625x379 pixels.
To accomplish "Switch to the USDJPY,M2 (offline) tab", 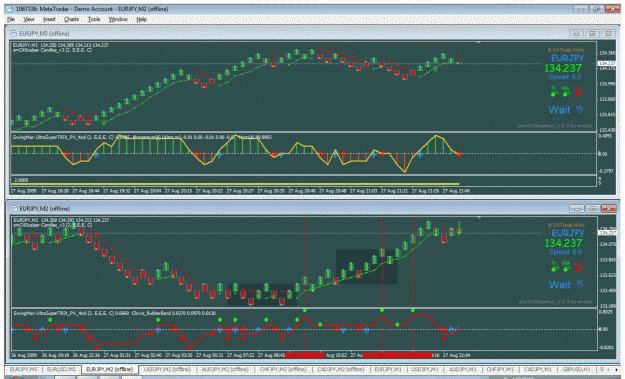I will click(167, 370).
